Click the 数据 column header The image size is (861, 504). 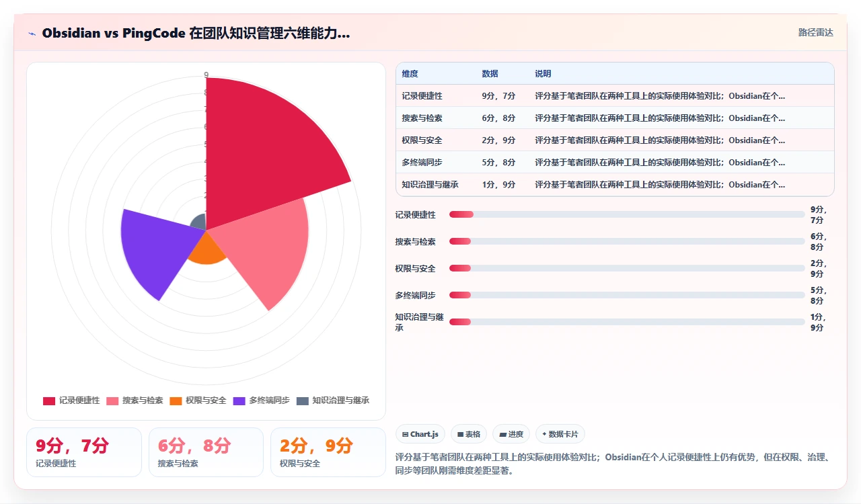490,74
